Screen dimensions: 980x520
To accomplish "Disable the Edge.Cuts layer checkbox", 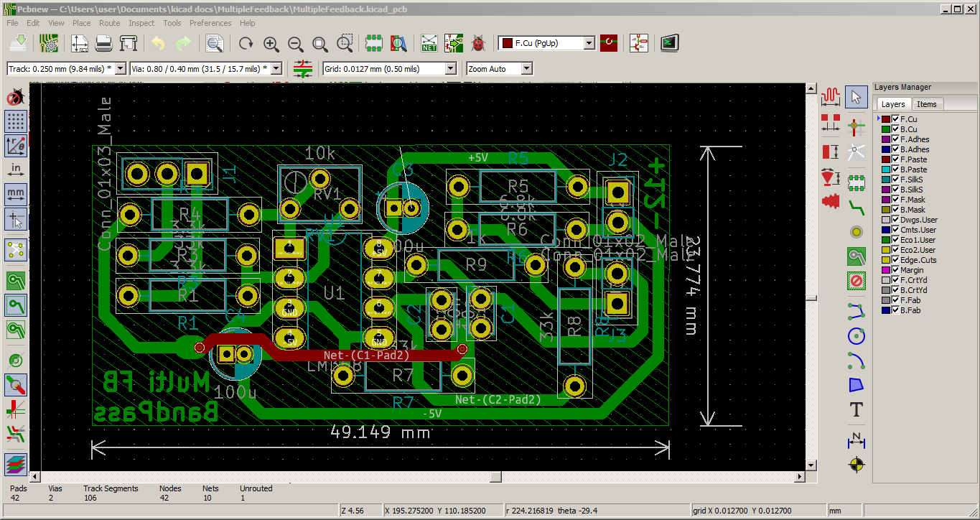I will click(895, 260).
